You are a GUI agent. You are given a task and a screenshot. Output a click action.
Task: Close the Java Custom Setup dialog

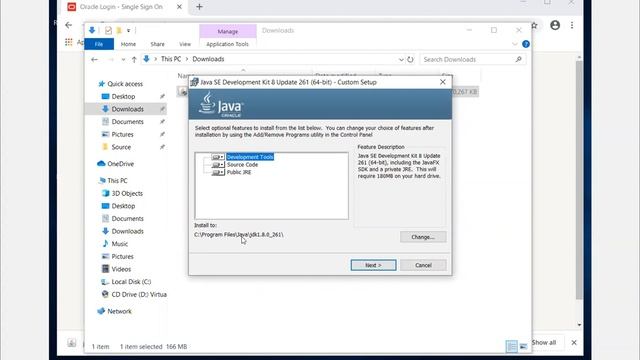443,82
